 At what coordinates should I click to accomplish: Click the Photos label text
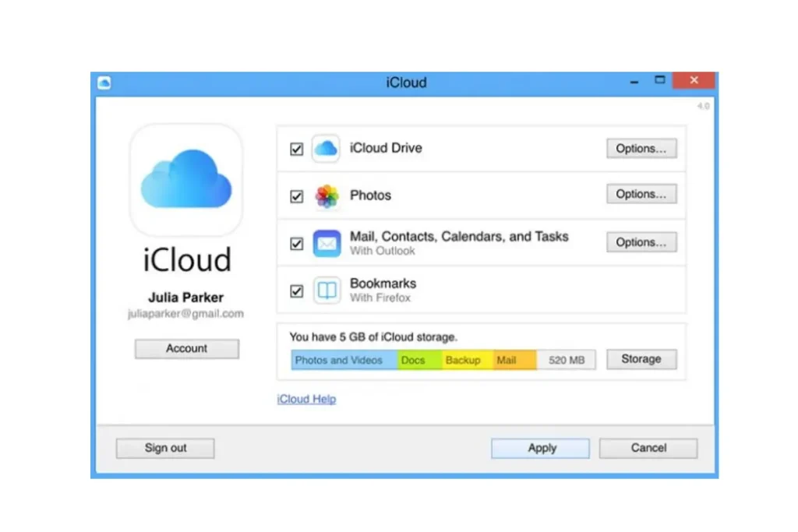(x=370, y=196)
